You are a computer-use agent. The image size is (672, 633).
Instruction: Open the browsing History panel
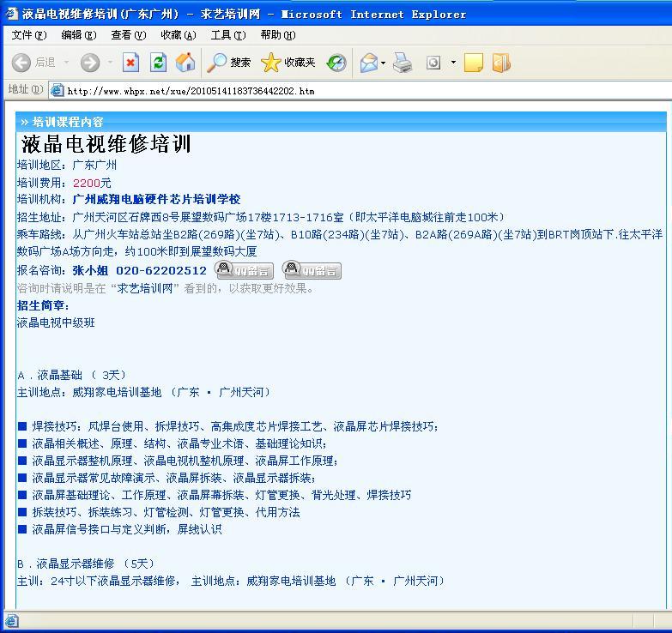point(336,63)
